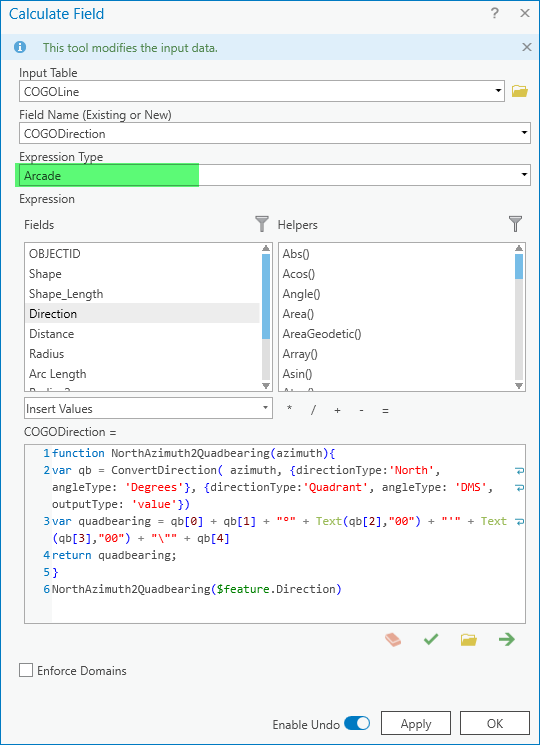
Task: Click Helpers list scroll down arrow
Action: pos(519,385)
